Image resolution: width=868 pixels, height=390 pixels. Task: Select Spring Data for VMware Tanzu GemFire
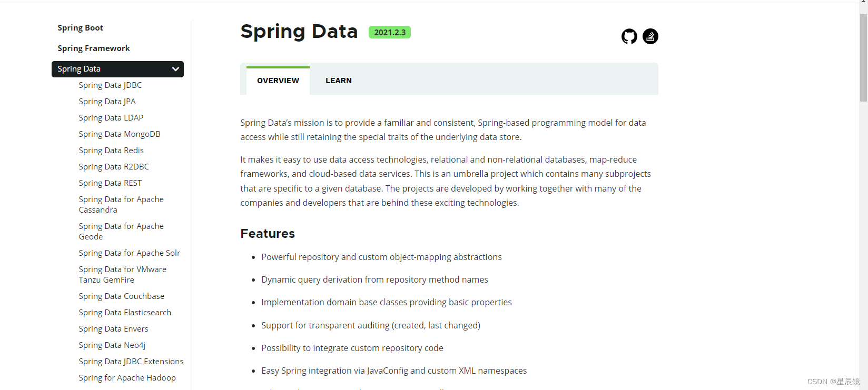point(122,274)
